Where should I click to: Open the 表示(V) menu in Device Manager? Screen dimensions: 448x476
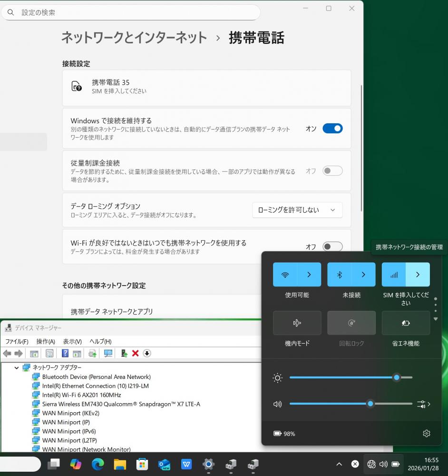coord(72,341)
